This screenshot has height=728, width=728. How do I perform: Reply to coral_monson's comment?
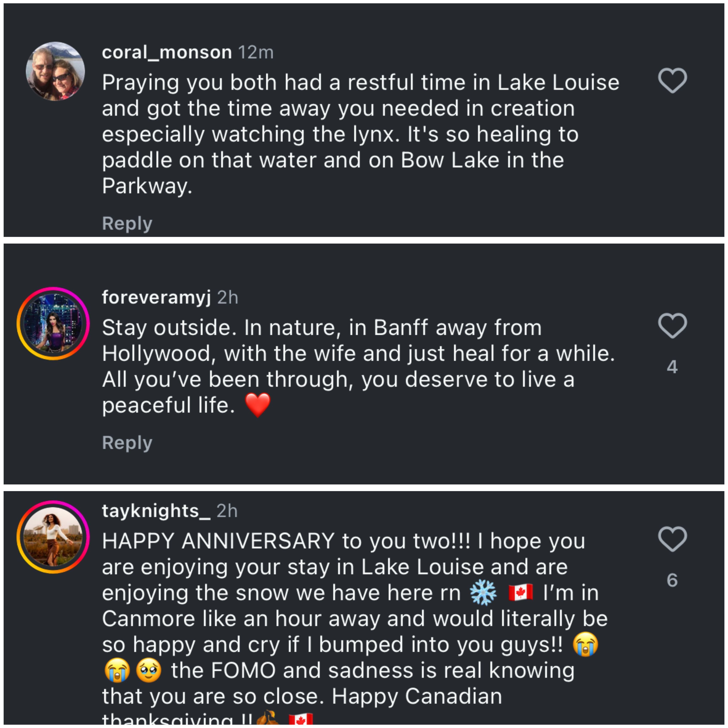click(x=127, y=223)
